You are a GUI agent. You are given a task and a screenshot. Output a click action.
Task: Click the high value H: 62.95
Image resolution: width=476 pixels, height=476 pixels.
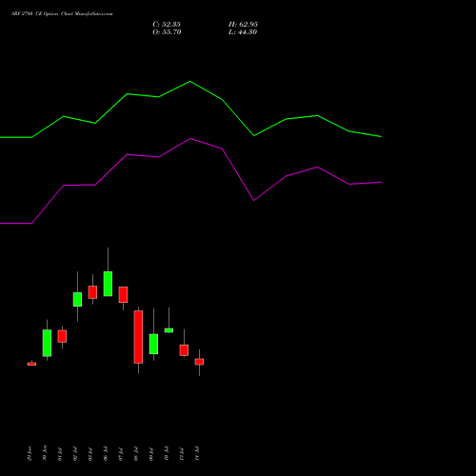click(x=243, y=25)
